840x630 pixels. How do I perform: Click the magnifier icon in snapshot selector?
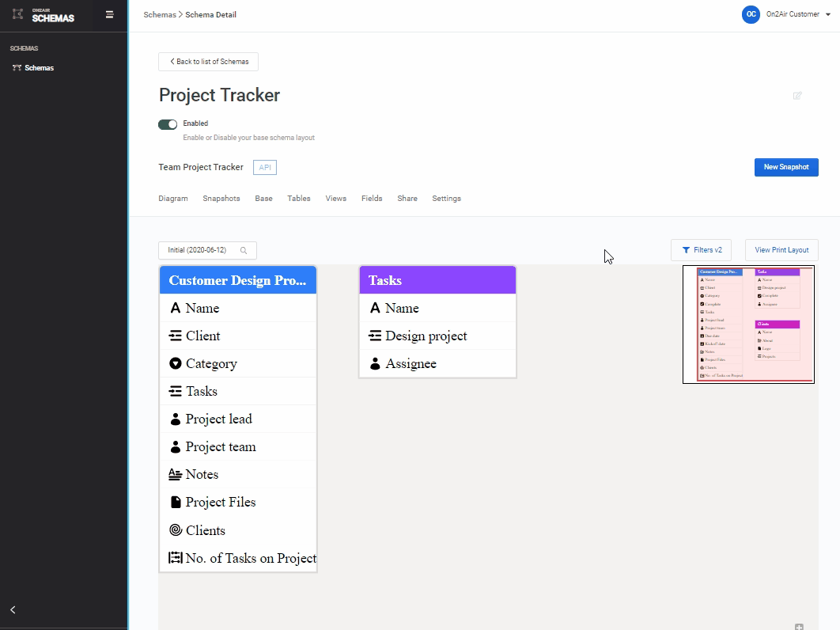pos(244,251)
